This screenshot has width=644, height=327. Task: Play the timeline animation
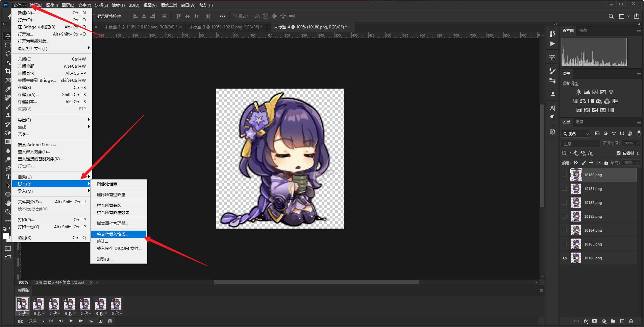71,321
